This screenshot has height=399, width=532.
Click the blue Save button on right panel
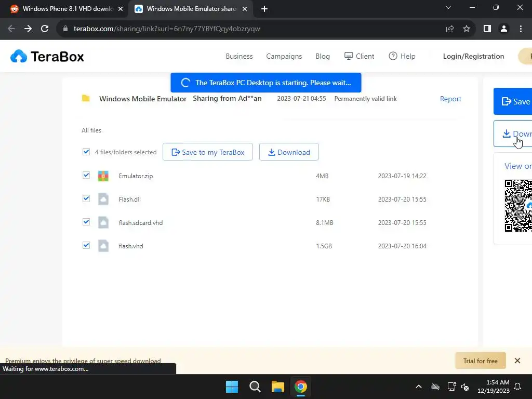(x=513, y=101)
